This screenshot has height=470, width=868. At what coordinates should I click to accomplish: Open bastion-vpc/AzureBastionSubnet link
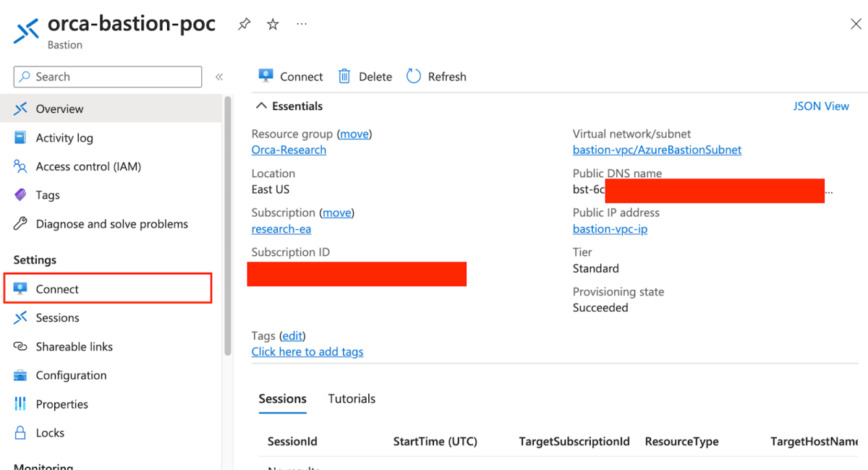click(657, 150)
